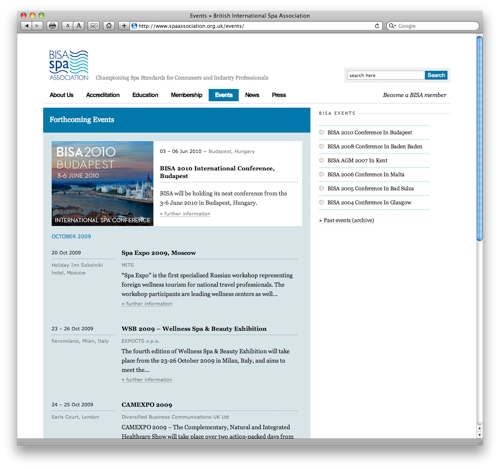Click 'further information' under WSB 2009
The width and height of the screenshot is (500, 469).
point(147,380)
